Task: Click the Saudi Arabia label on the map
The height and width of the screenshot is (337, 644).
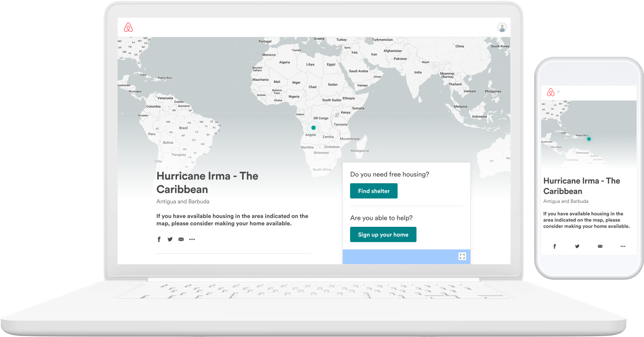Action: (x=358, y=71)
